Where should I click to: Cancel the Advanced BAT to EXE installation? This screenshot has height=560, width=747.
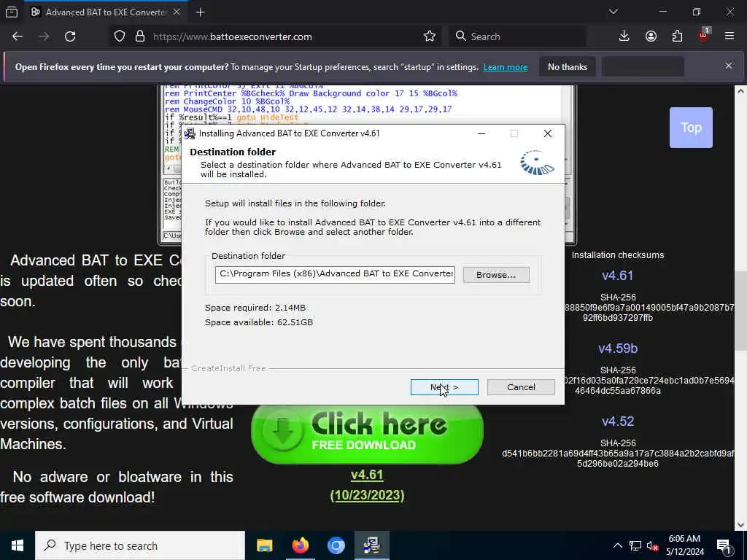tap(521, 387)
